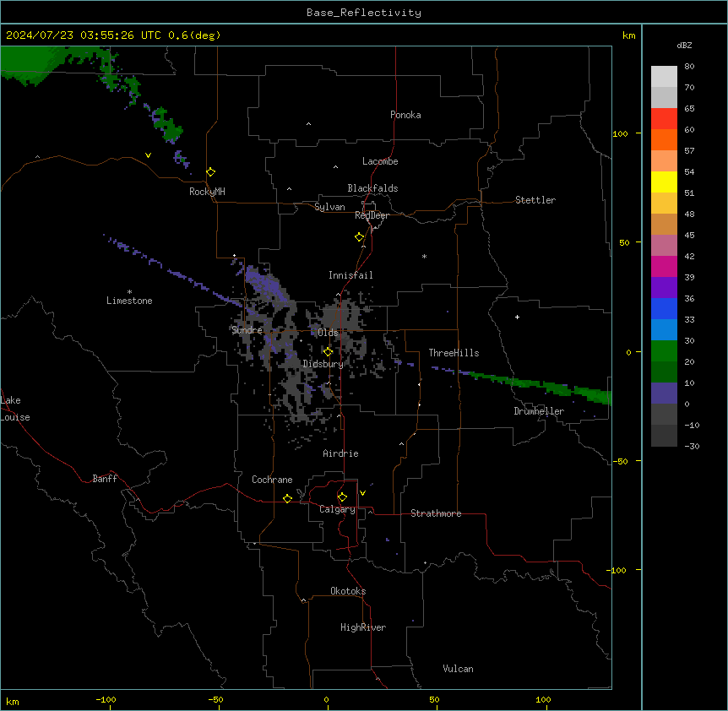Click the Drumheller label
728x711 pixels.
coord(539,411)
